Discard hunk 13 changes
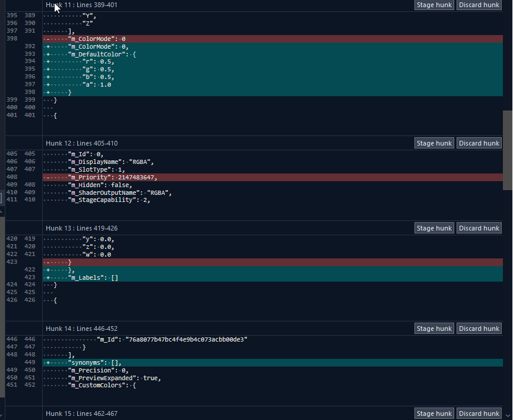 click(479, 228)
